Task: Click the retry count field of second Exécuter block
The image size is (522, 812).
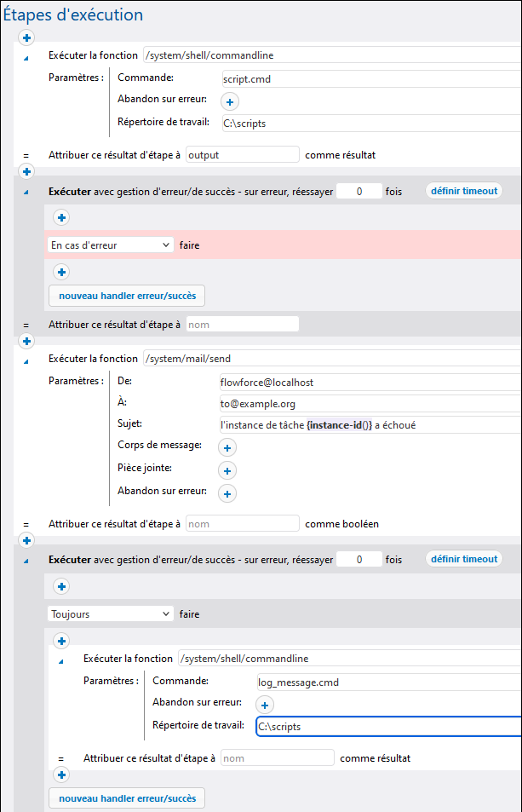Action: (359, 560)
